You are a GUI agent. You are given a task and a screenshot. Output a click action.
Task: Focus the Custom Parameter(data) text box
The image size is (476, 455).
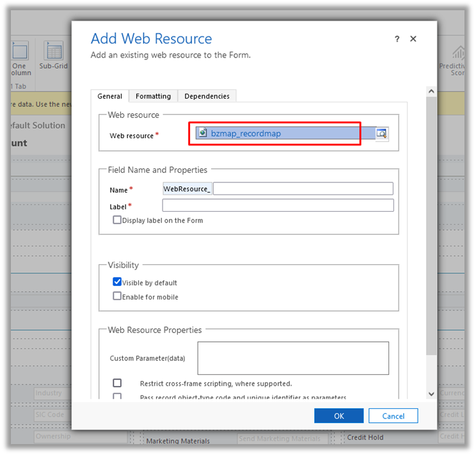(293, 358)
